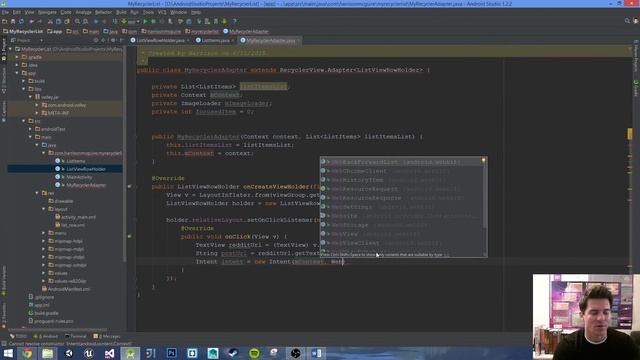
Task: Open the Messages tool window button
Action: [x=107, y=336]
